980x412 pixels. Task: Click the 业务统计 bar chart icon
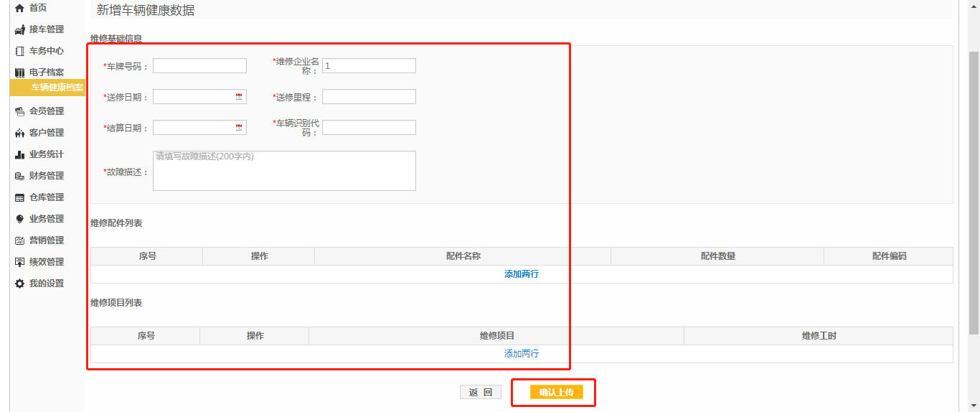tap(19, 154)
